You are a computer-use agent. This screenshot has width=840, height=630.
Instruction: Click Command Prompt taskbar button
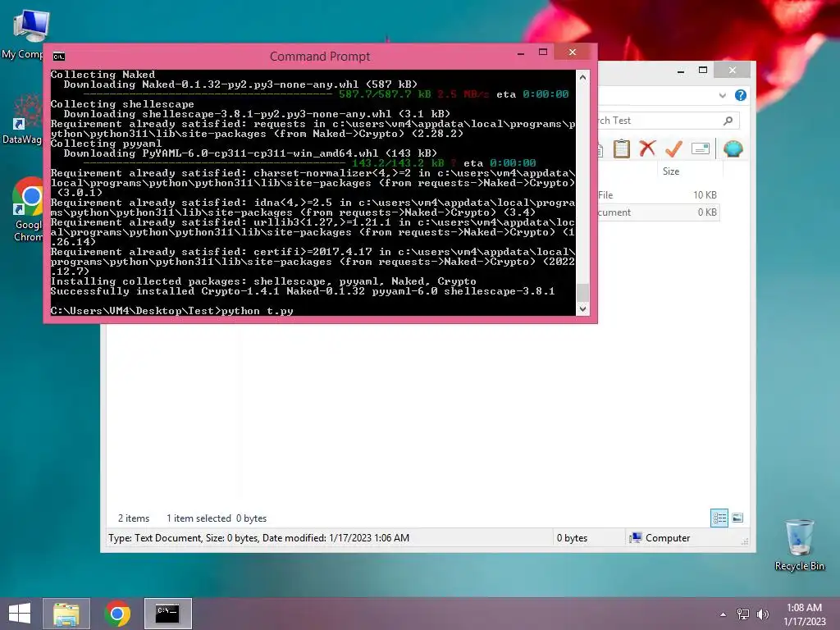167,614
